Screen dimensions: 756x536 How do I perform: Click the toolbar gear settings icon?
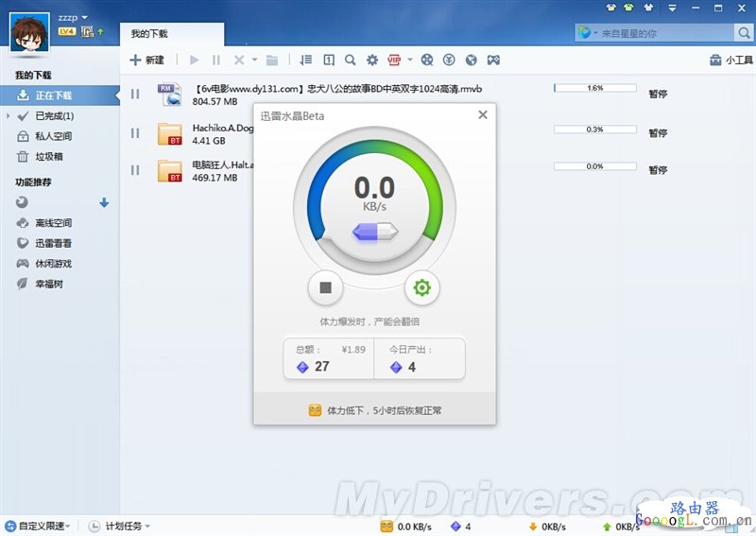click(x=372, y=61)
